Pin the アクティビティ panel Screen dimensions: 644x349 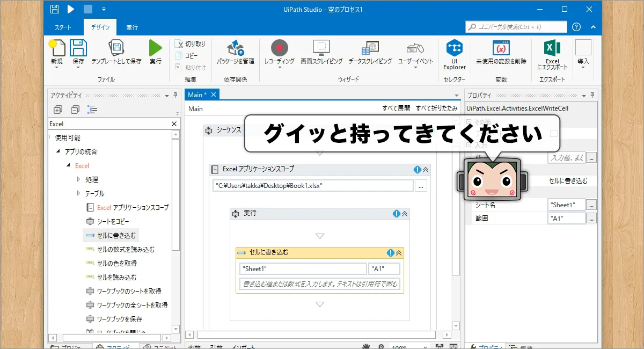point(175,95)
